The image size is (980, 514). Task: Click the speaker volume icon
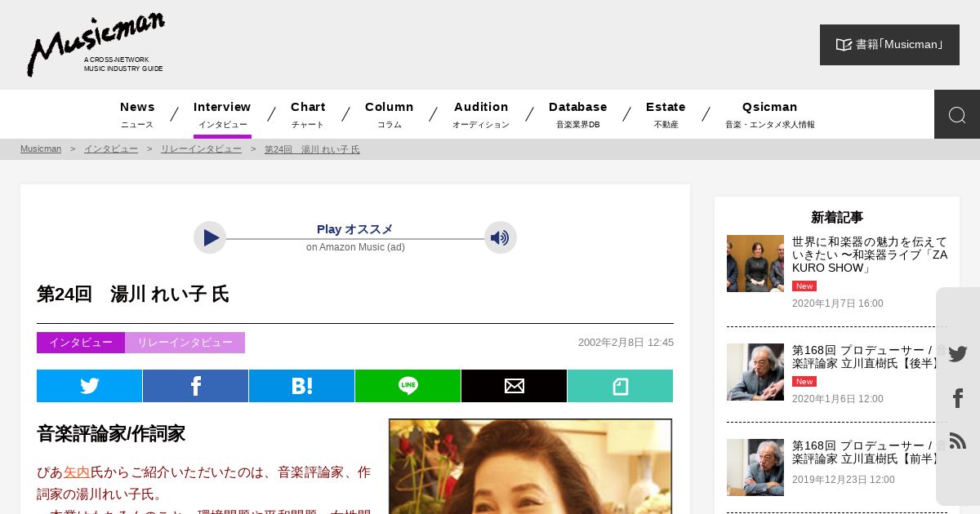click(x=501, y=237)
